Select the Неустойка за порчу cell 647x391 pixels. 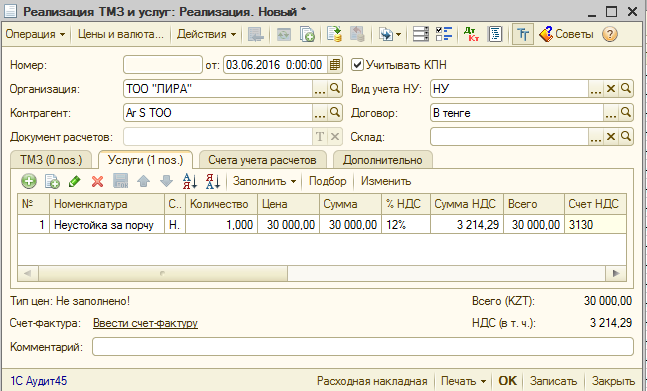[107, 225]
